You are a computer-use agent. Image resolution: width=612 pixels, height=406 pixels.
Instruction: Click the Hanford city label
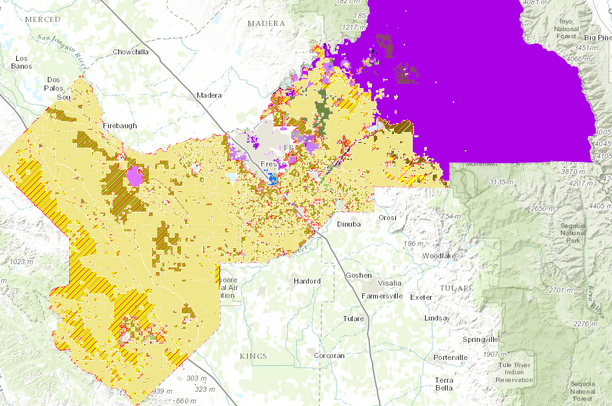click(306, 281)
